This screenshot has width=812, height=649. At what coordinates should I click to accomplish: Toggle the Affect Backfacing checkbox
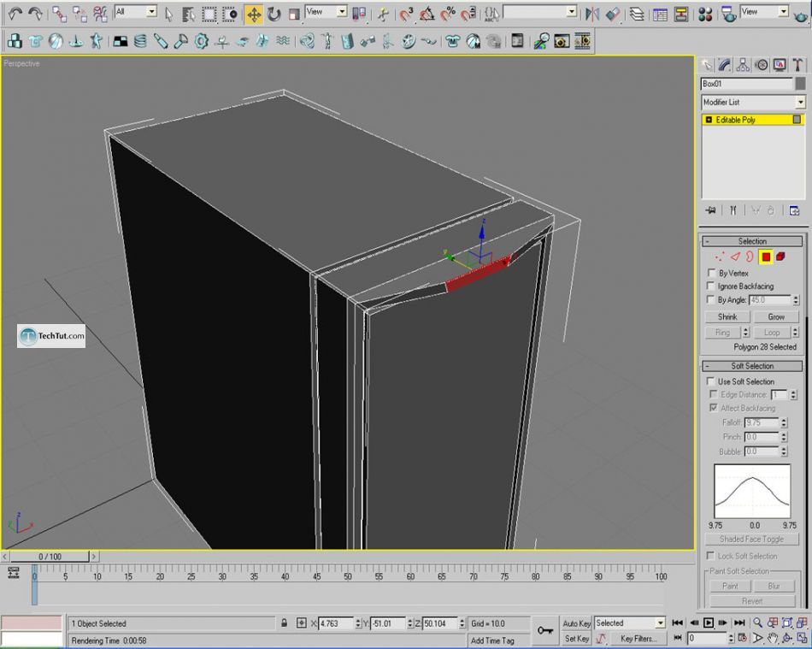(714, 408)
